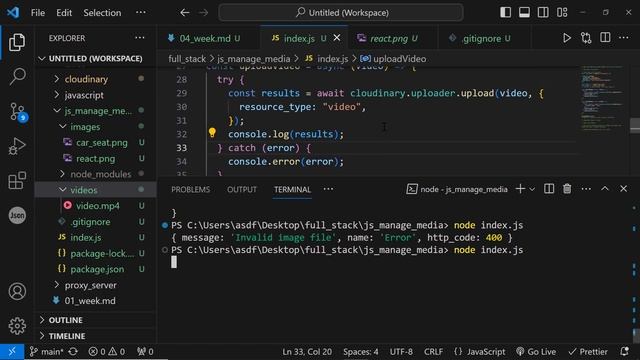Open the Selection menu
The height and width of the screenshot is (360, 640).
102,13
